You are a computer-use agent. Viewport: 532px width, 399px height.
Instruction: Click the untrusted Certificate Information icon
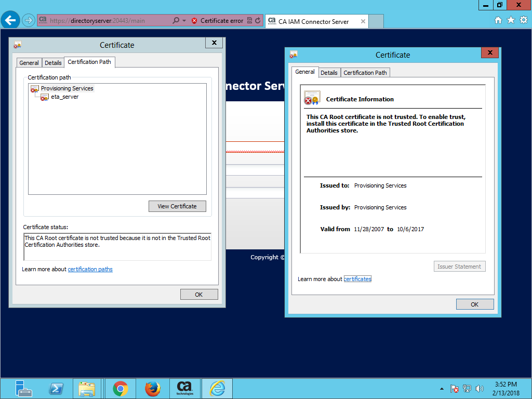click(x=312, y=98)
